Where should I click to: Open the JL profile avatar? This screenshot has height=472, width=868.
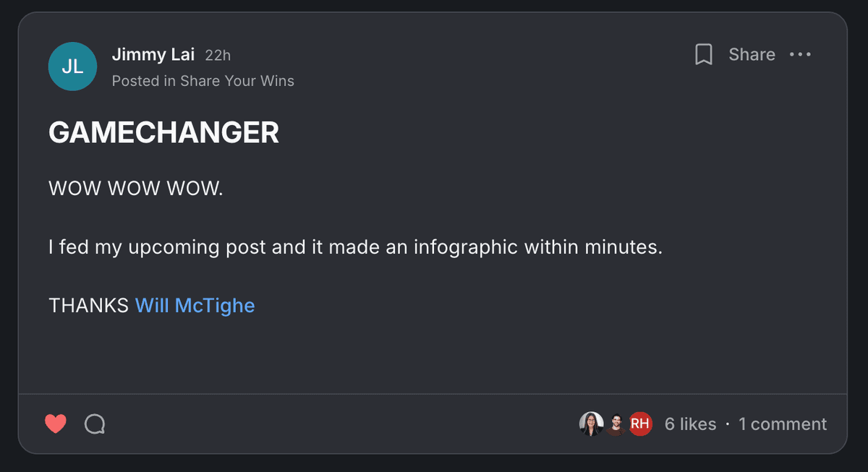click(x=72, y=66)
